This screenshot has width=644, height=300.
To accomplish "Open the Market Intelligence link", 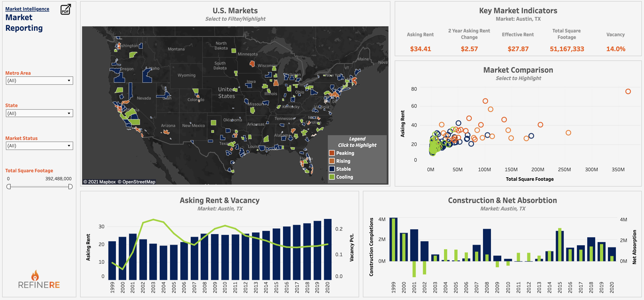I will [x=27, y=9].
